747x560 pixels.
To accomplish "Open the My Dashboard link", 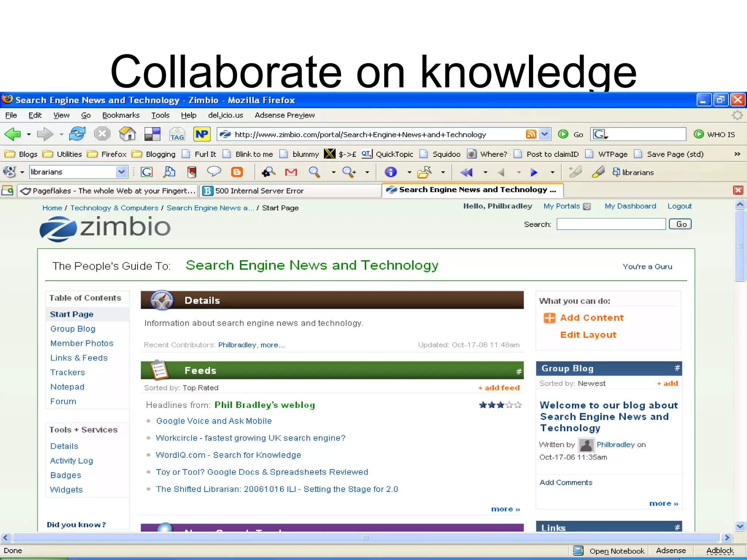I will coord(630,206).
